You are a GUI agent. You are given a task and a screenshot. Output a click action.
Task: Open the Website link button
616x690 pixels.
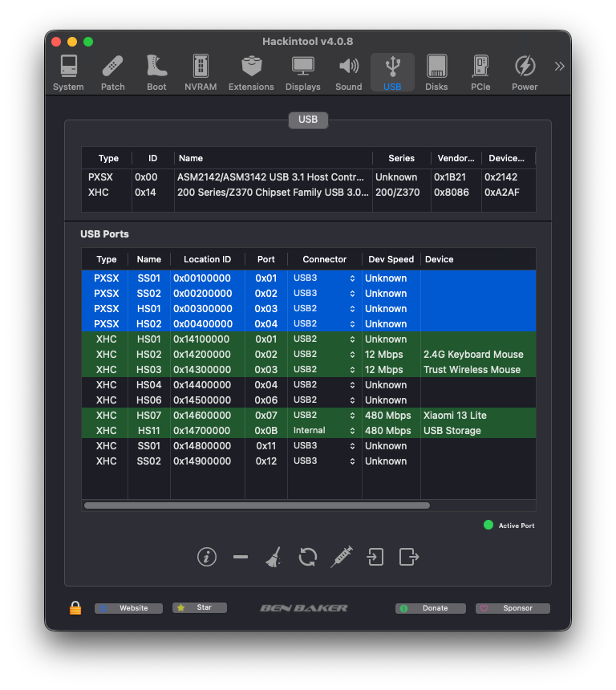pyautogui.click(x=128, y=608)
